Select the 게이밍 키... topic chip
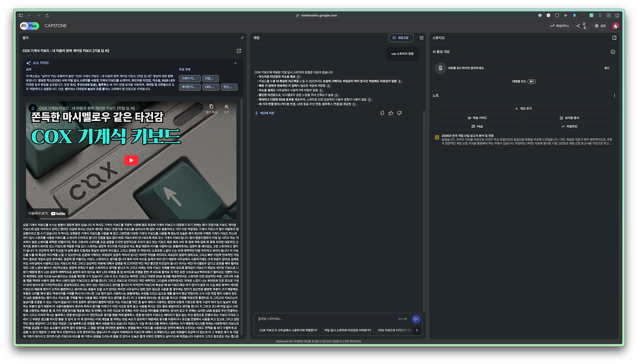638x364 pixels. [x=190, y=87]
